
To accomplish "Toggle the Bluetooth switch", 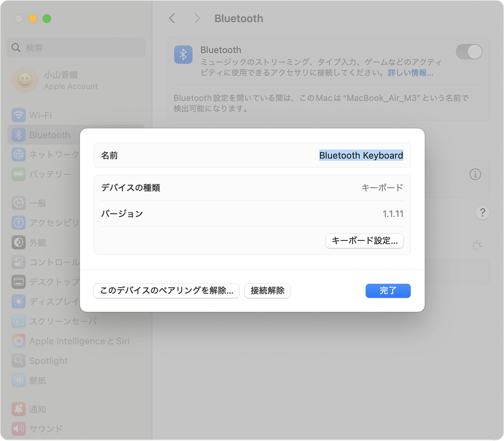I will point(469,52).
